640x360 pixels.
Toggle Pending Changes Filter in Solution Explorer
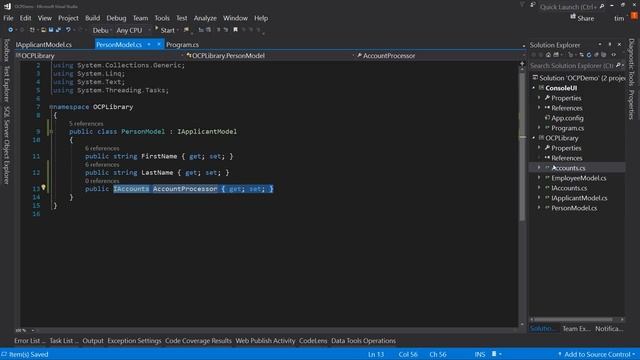coord(571,55)
